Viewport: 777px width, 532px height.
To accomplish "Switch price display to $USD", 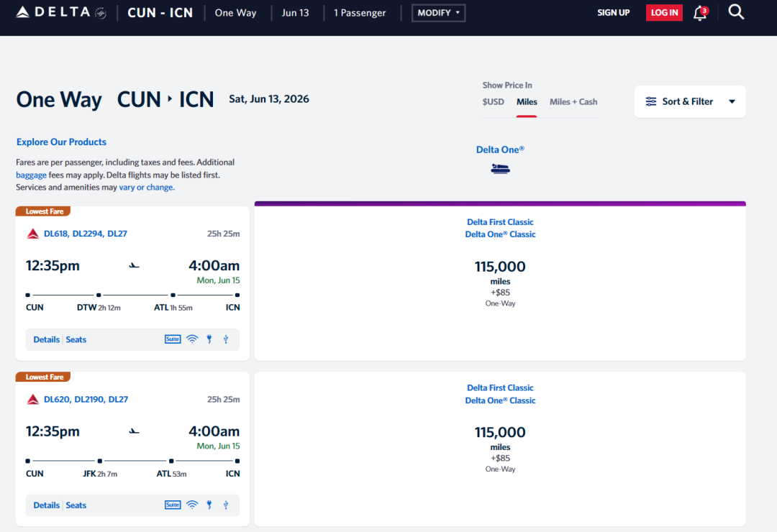I will click(493, 101).
